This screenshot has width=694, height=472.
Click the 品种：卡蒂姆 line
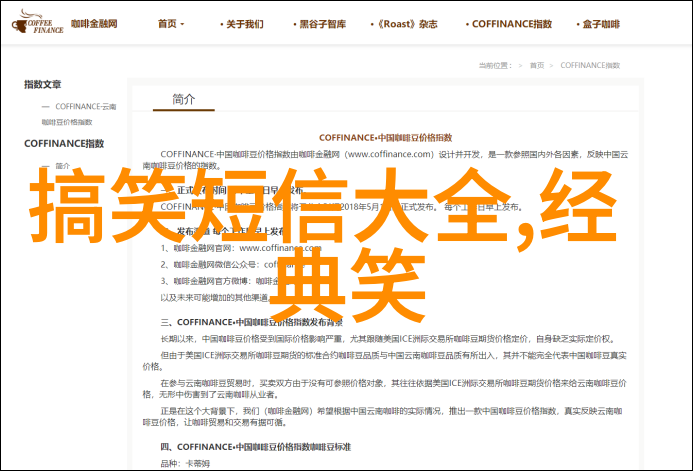(185, 464)
